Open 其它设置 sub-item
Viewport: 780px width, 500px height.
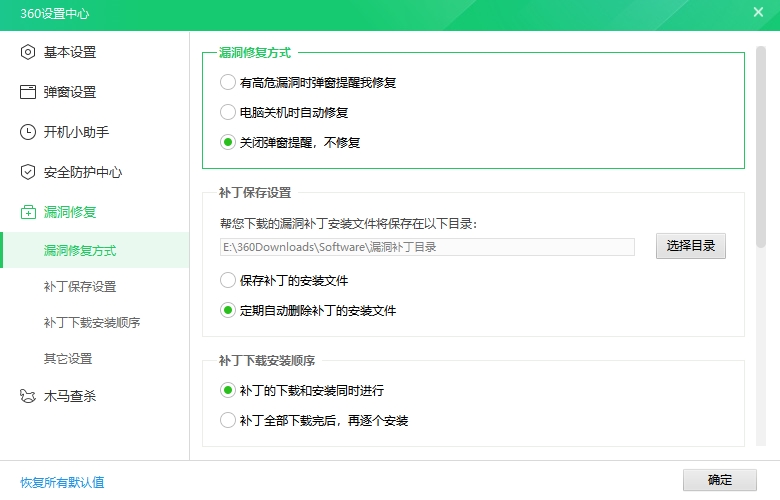[x=68, y=358]
